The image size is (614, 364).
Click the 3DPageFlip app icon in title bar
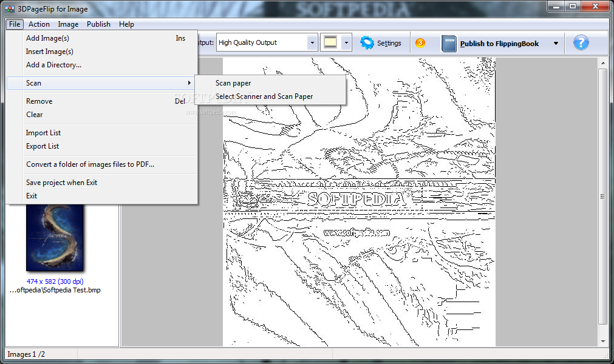tap(10, 8)
